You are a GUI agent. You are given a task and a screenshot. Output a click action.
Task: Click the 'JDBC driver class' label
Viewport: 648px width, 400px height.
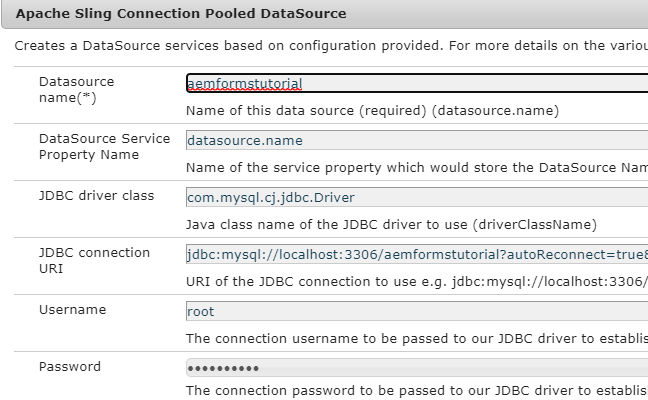click(96, 195)
